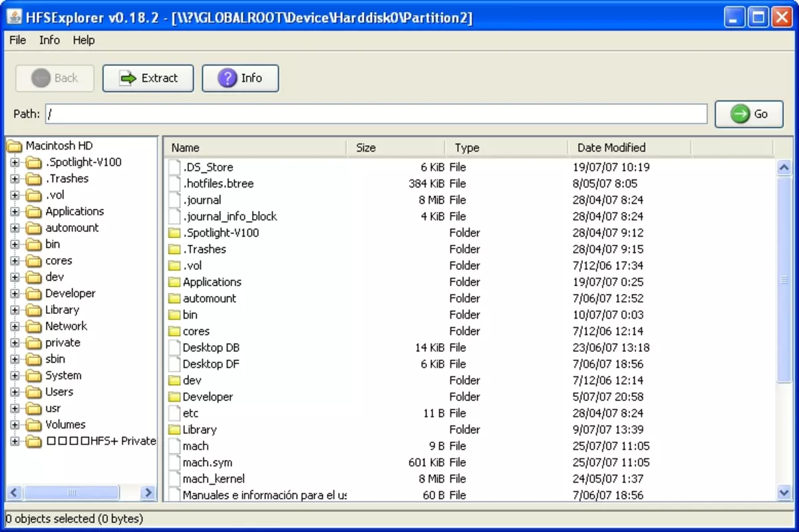The width and height of the screenshot is (799, 532).
Task: Open the File menu
Action: (x=18, y=40)
